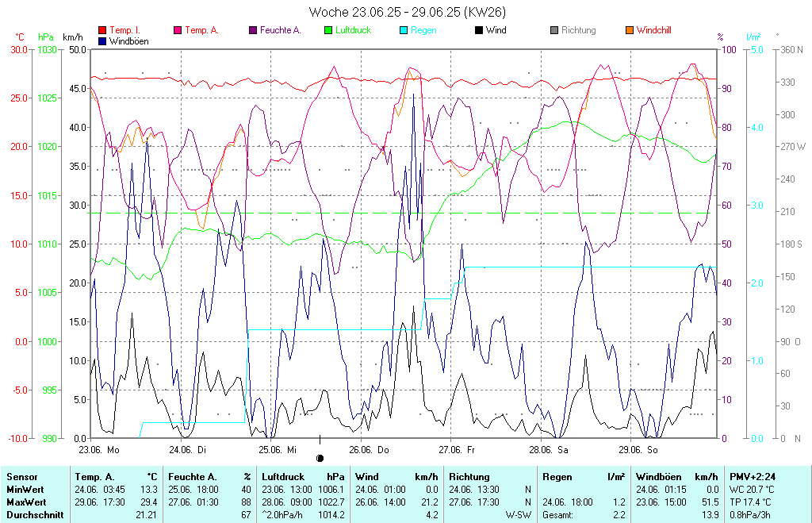Screen dimensions: 812x523
Task: Click the max wind value 21.2
Action: (430, 502)
